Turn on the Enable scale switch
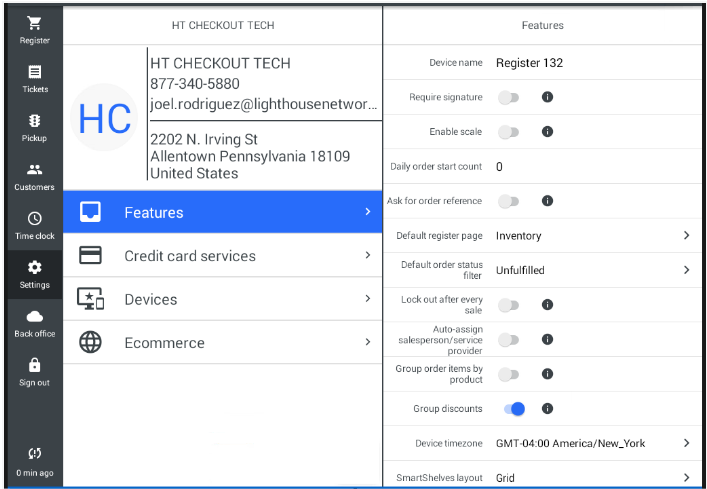Screen dimensions: 707x489 (x=509, y=132)
